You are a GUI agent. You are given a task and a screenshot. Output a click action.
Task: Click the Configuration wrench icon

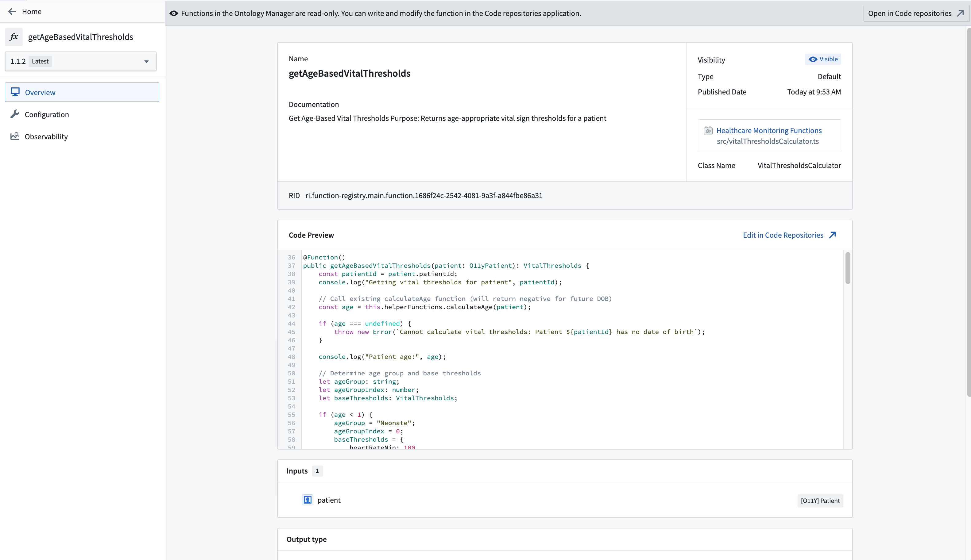pyautogui.click(x=15, y=114)
